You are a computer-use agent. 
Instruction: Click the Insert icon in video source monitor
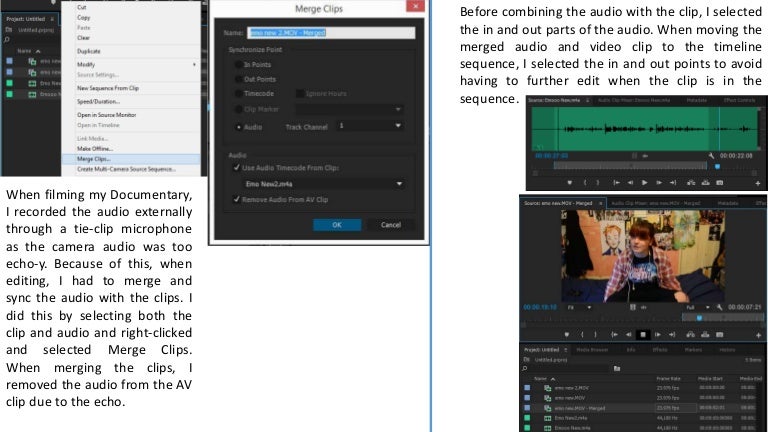click(x=690, y=334)
